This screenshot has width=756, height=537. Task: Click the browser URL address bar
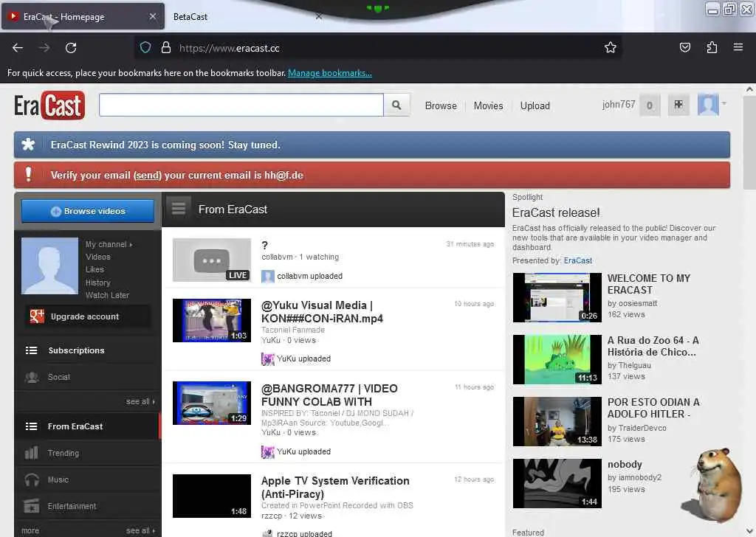tap(377, 48)
